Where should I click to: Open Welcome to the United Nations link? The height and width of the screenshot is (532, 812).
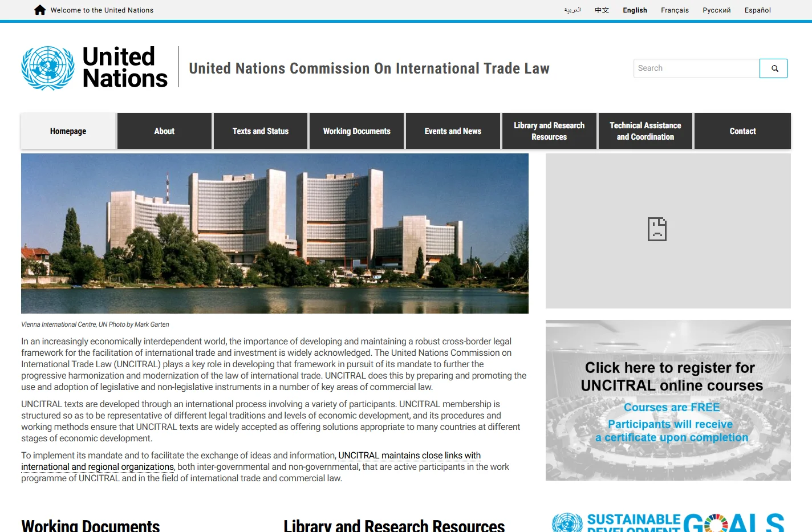[102, 10]
